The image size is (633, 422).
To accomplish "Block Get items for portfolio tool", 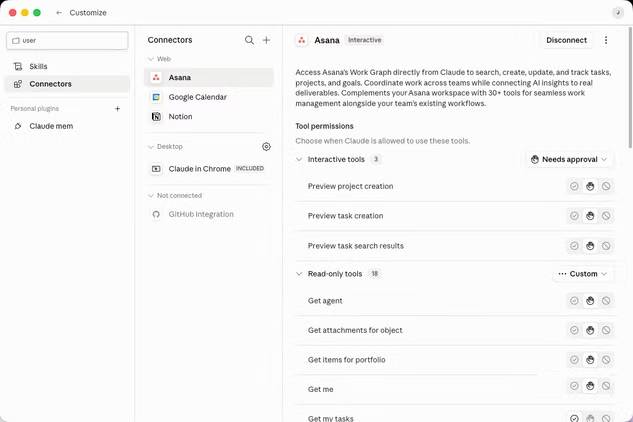I will [606, 359].
